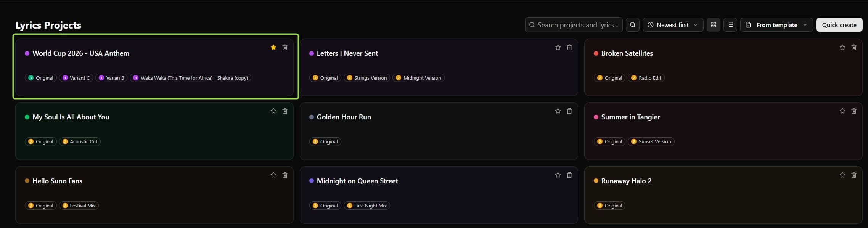
Task: Open the Newest first sort dropdown
Action: [673, 25]
